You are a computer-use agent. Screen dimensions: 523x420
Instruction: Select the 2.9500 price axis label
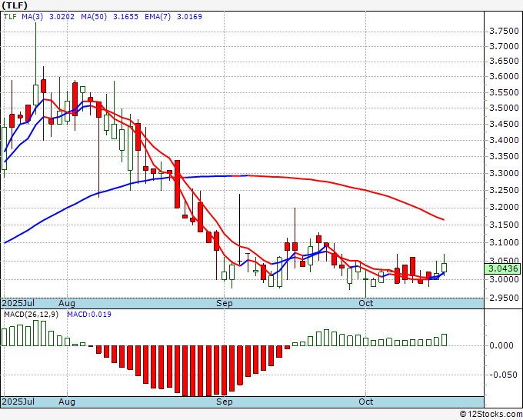(504, 298)
